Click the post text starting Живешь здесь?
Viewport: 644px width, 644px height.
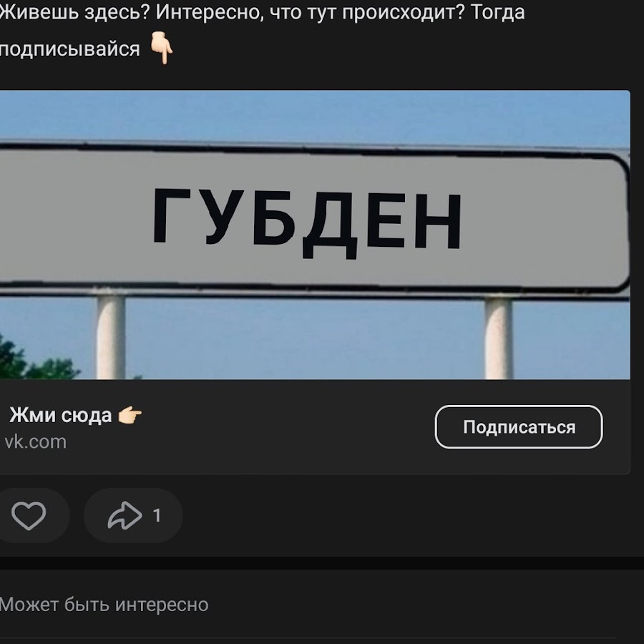262,30
